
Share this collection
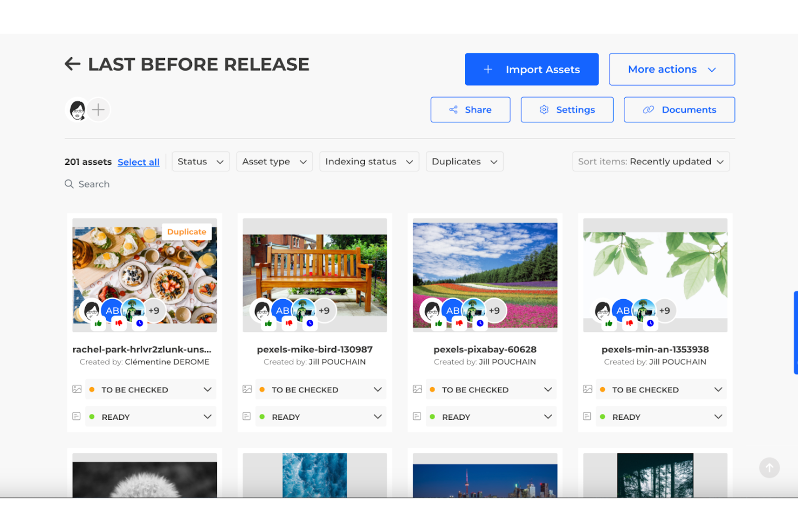470,110
